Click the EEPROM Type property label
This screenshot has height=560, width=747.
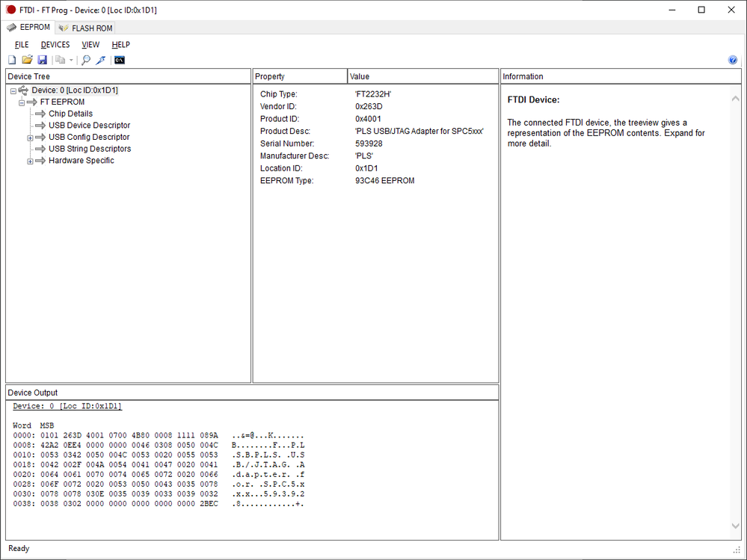[x=287, y=181]
